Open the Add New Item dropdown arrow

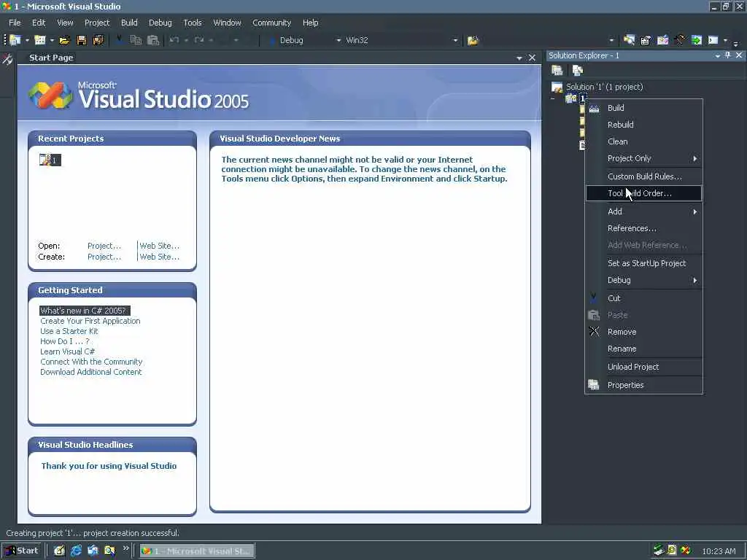pos(52,41)
